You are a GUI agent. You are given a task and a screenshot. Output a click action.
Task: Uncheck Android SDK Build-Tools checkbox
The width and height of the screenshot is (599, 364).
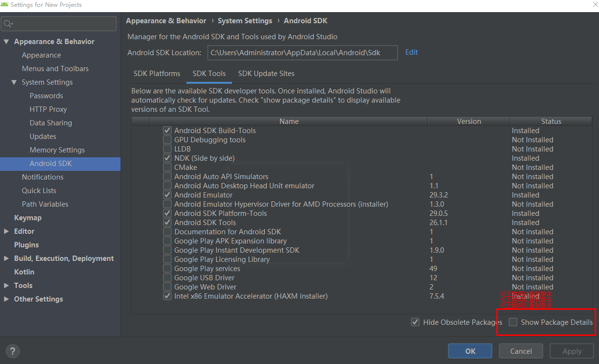pyautogui.click(x=167, y=131)
